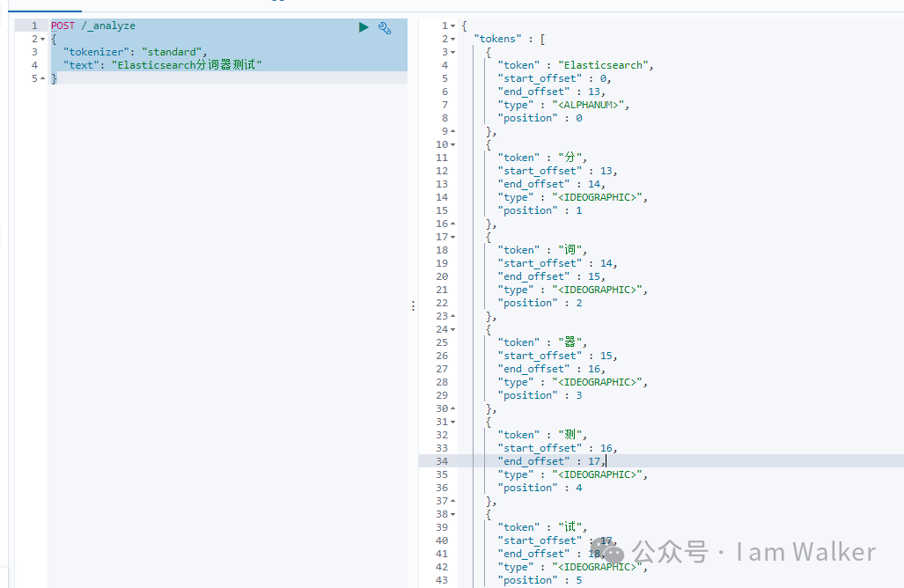Click the POST /_analyze request line
904x588 pixels.
[93, 26]
